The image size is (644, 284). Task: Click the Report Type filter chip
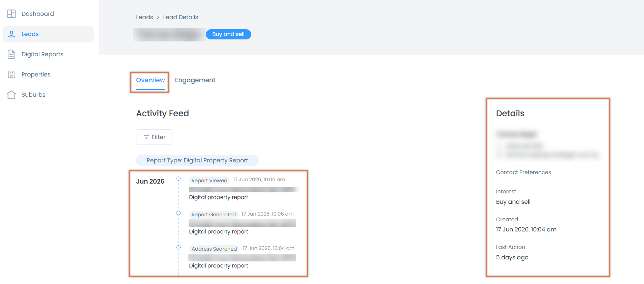[197, 161]
